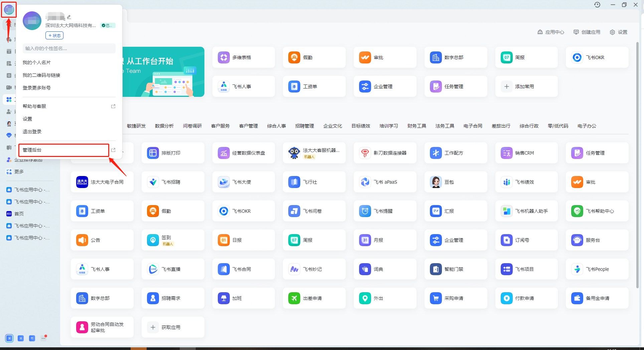Open the 飞书大使 app
The height and width of the screenshot is (350, 644).
[x=244, y=182]
